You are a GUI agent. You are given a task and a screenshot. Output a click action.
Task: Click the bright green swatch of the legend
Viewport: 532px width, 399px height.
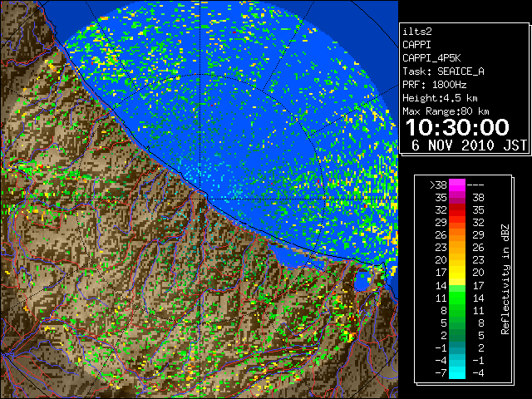click(x=457, y=298)
